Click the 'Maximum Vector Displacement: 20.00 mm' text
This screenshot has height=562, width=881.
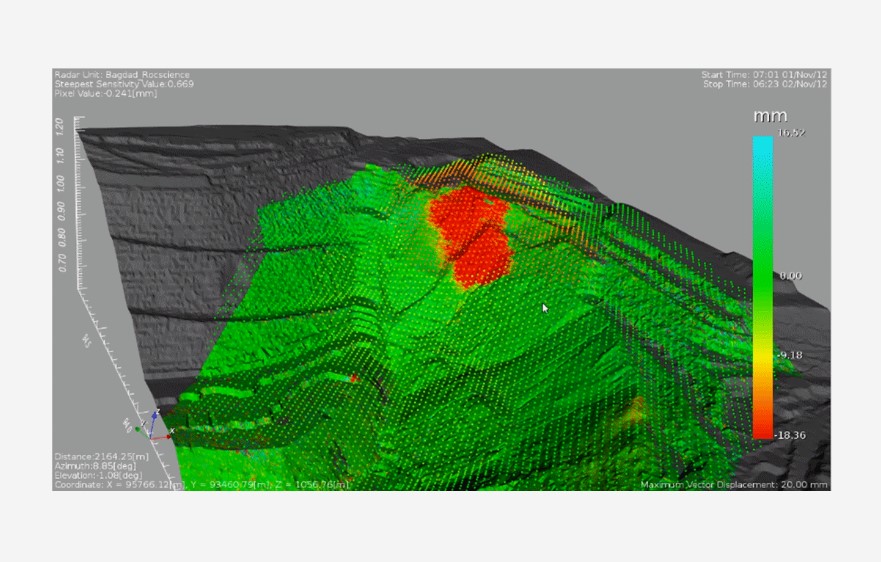point(734,484)
